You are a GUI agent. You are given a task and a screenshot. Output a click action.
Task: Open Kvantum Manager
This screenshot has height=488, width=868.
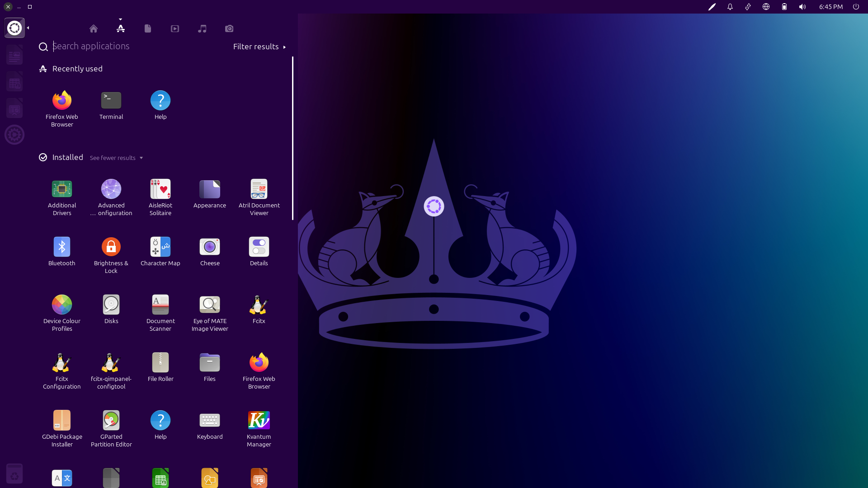[259, 429]
